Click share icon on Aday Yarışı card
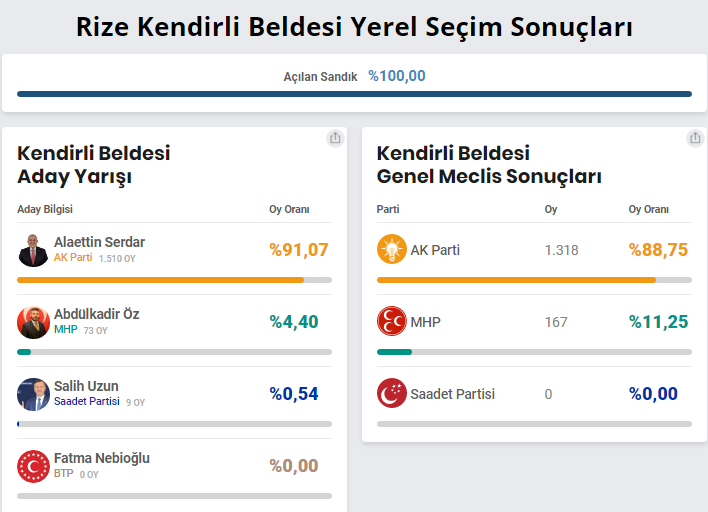Image resolution: width=708 pixels, height=512 pixels. 335,138
